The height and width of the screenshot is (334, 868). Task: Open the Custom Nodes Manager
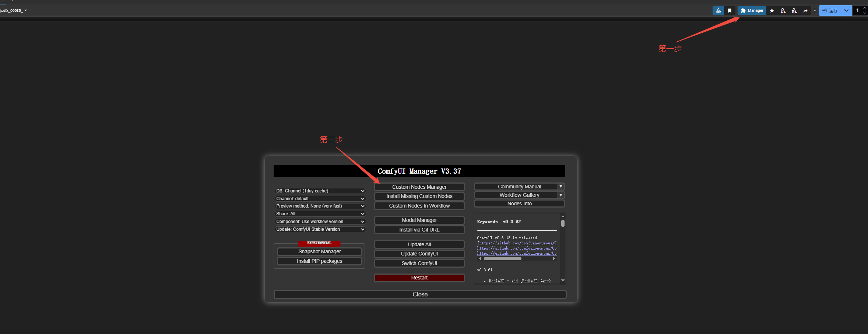tap(419, 187)
